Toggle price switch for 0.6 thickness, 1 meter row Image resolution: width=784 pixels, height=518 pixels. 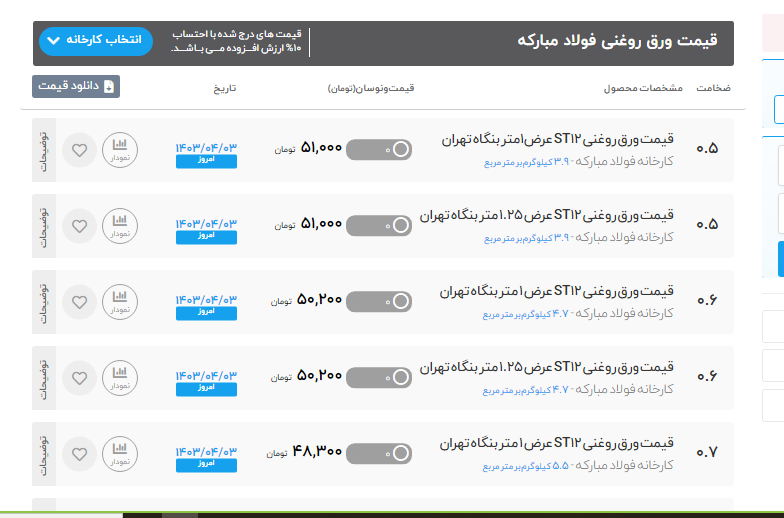point(380,301)
